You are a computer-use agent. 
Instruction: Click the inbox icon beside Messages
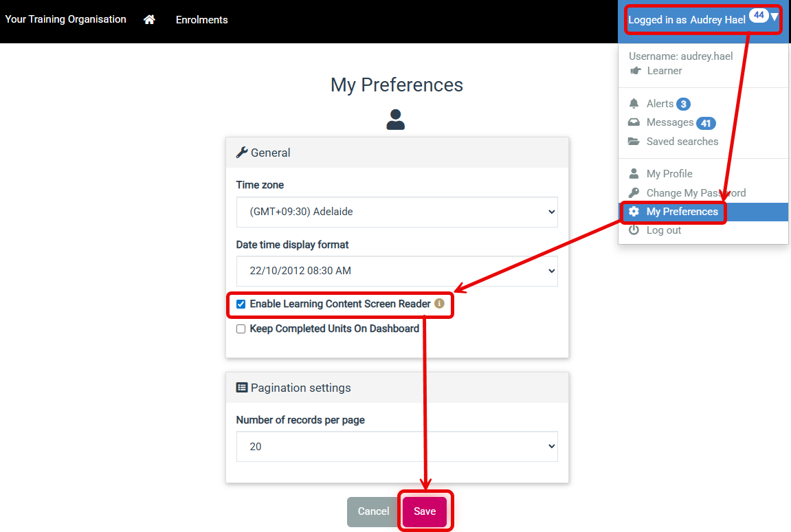634,122
